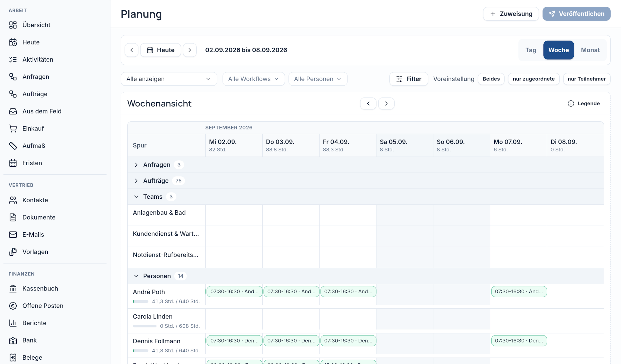The height and width of the screenshot is (364, 621).
Task: Open the Alle Personen dropdown
Action: coord(318,79)
